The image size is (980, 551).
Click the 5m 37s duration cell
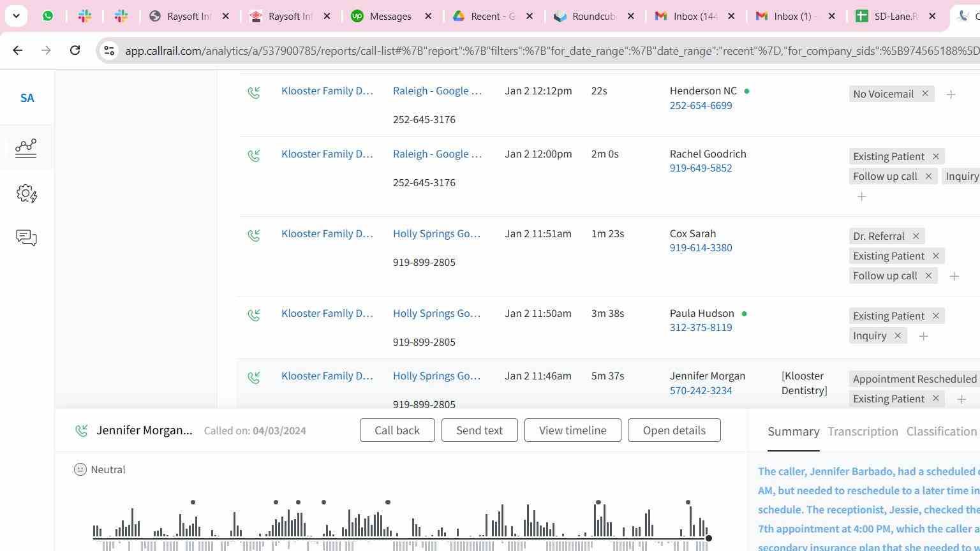coord(607,376)
